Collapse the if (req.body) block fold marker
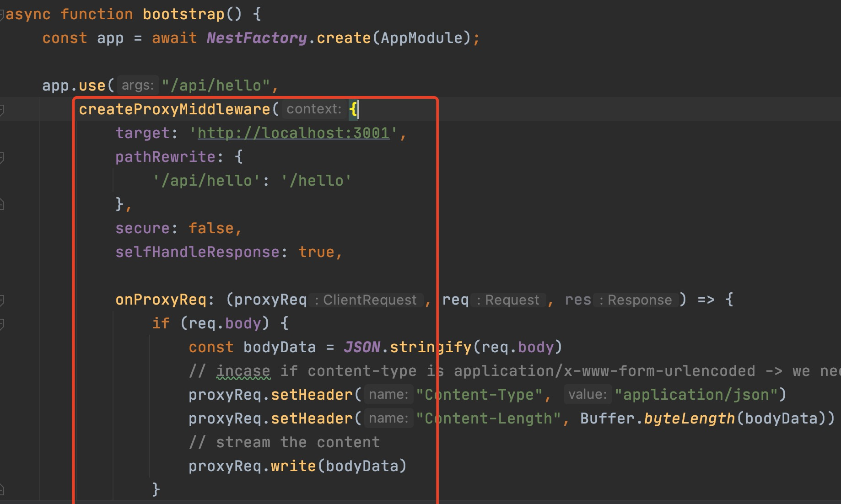 [2, 324]
